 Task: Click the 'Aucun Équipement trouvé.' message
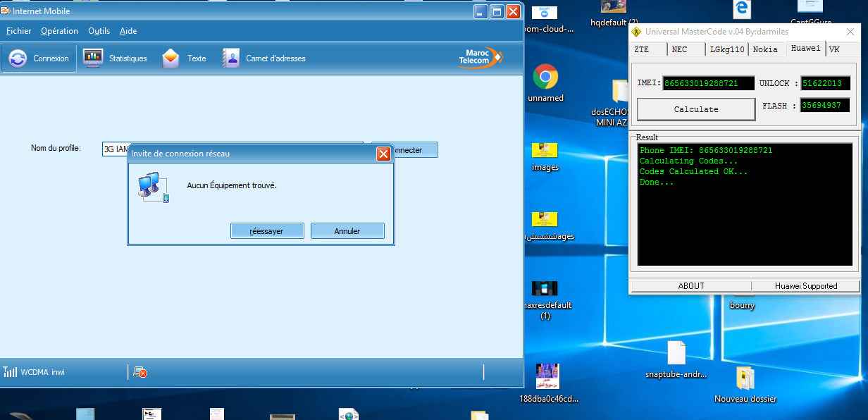click(x=232, y=185)
